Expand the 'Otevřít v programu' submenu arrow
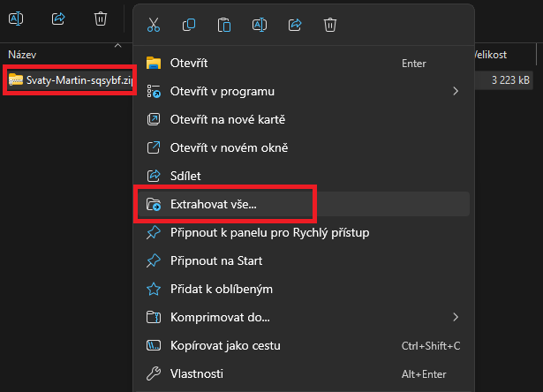 coord(456,91)
